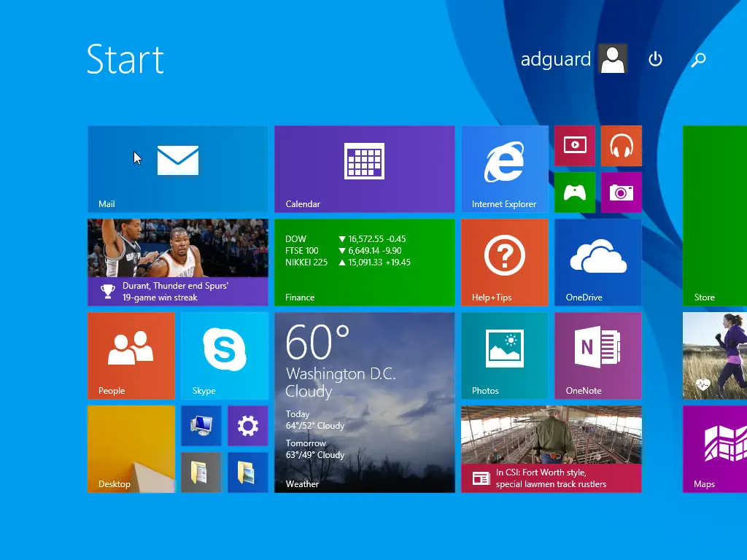
Task: Open the Music headphones tile
Action: [622, 146]
